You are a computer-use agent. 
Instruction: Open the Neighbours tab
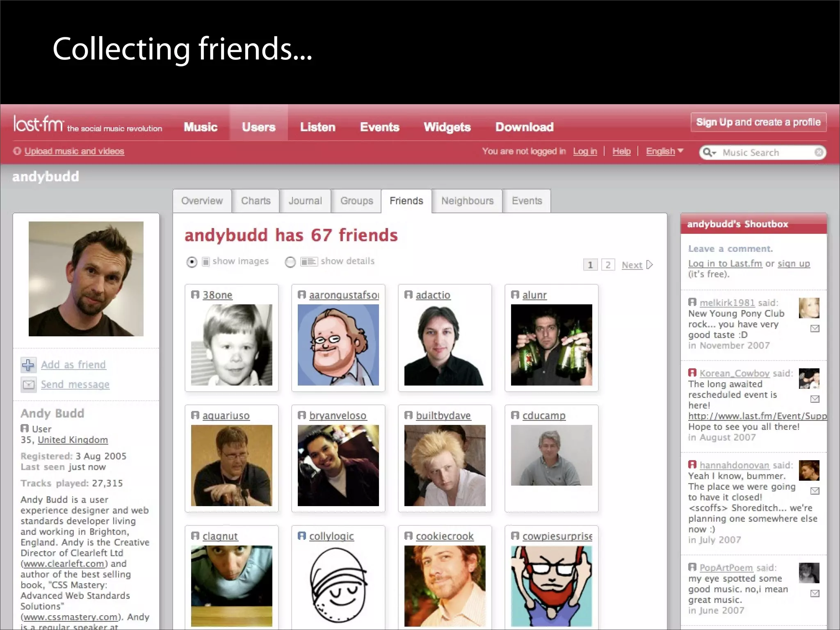467,201
